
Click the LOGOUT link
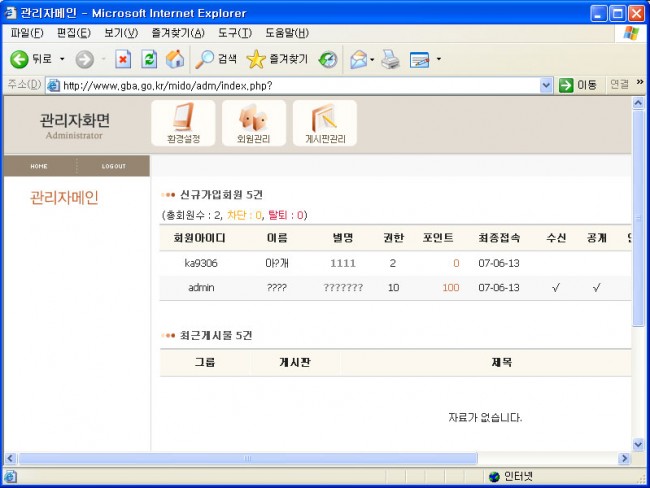coord(113,166)
